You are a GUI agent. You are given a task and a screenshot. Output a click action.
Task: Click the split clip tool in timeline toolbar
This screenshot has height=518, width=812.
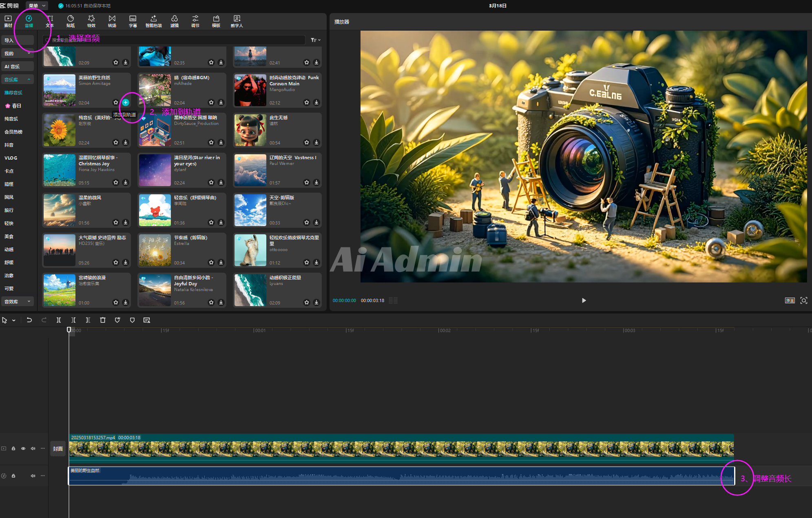59,320
